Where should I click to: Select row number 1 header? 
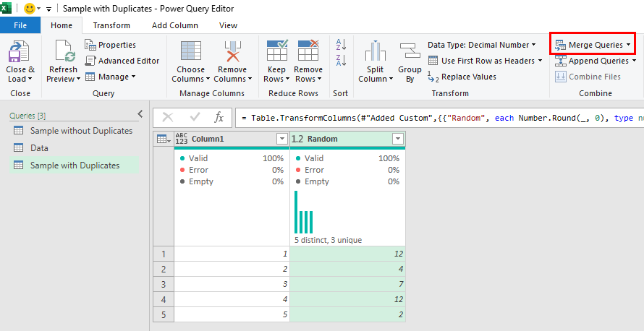pos(164,254)
